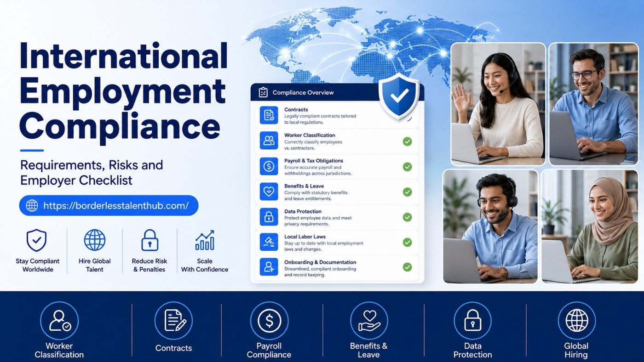Toggle the Benefits & Leave green checkmark

(407, 192)
